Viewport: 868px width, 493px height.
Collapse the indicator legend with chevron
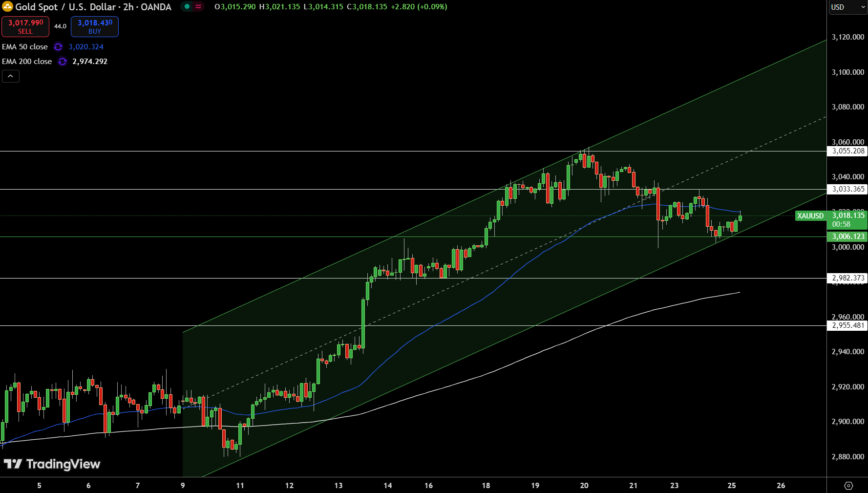pos(11,76)
